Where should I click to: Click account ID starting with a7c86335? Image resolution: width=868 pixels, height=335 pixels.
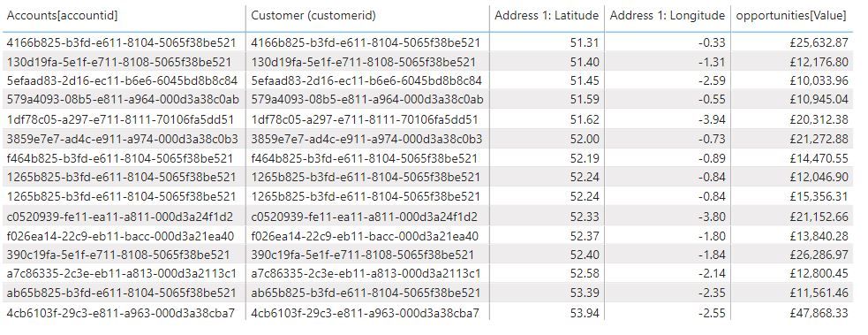tap(121, 274)
